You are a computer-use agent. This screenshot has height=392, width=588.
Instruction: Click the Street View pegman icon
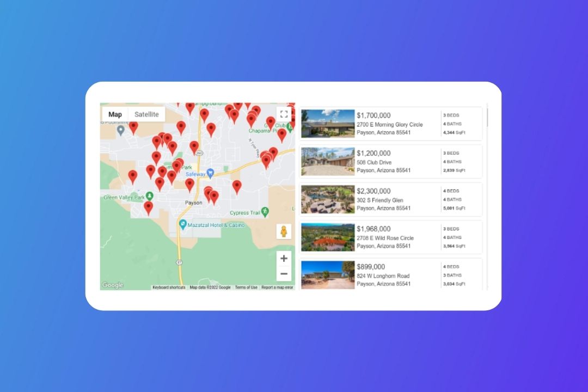(284, 231)
